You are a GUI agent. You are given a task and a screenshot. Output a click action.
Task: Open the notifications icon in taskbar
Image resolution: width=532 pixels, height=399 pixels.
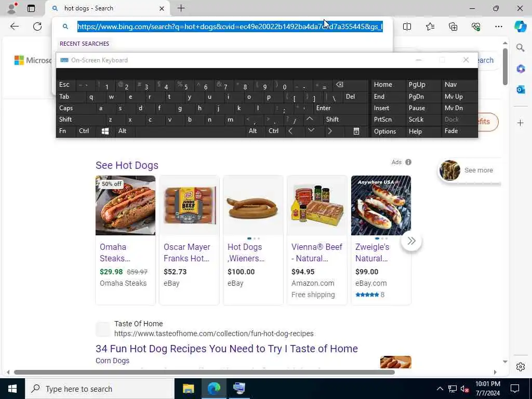515,389
